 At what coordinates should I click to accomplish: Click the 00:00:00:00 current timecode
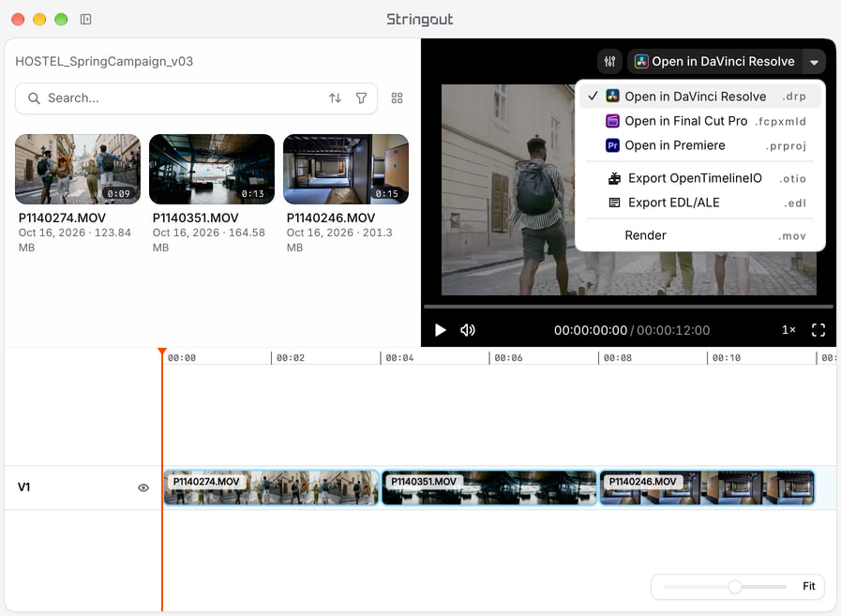click(x=591, y=331)
